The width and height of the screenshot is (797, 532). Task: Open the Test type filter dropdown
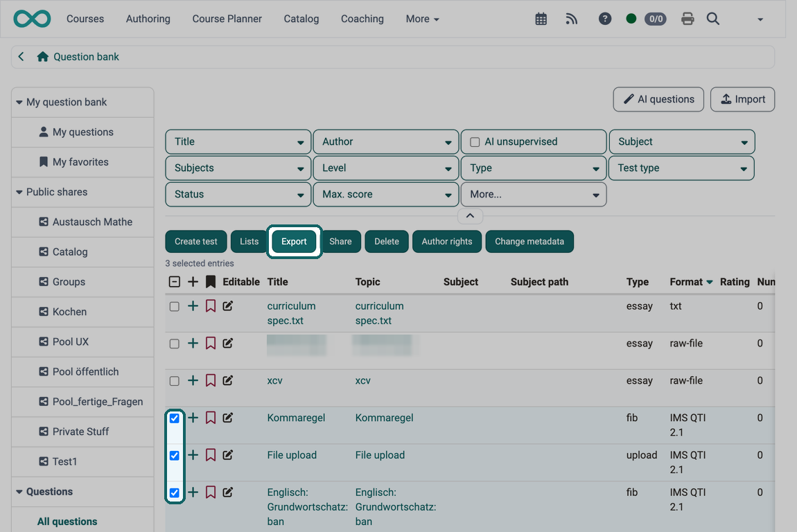point(681,168)
